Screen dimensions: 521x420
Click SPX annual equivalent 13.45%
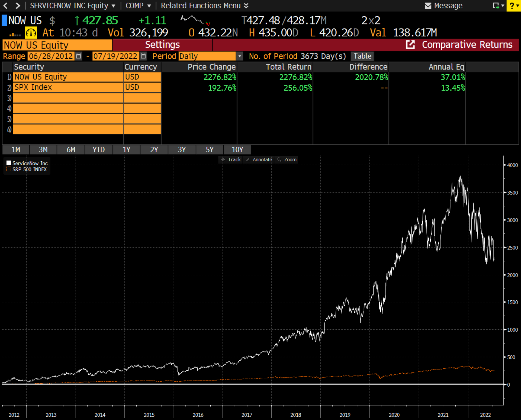pos(453,88)
